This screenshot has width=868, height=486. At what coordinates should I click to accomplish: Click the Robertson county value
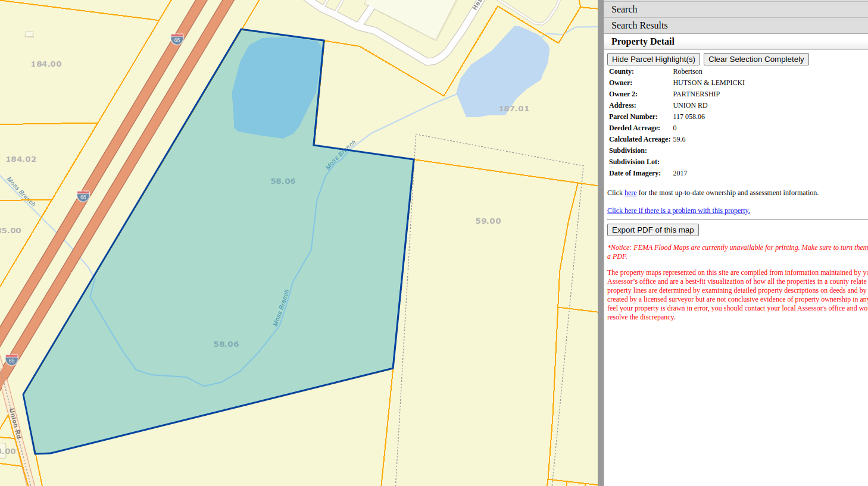(x=688, y=71)
